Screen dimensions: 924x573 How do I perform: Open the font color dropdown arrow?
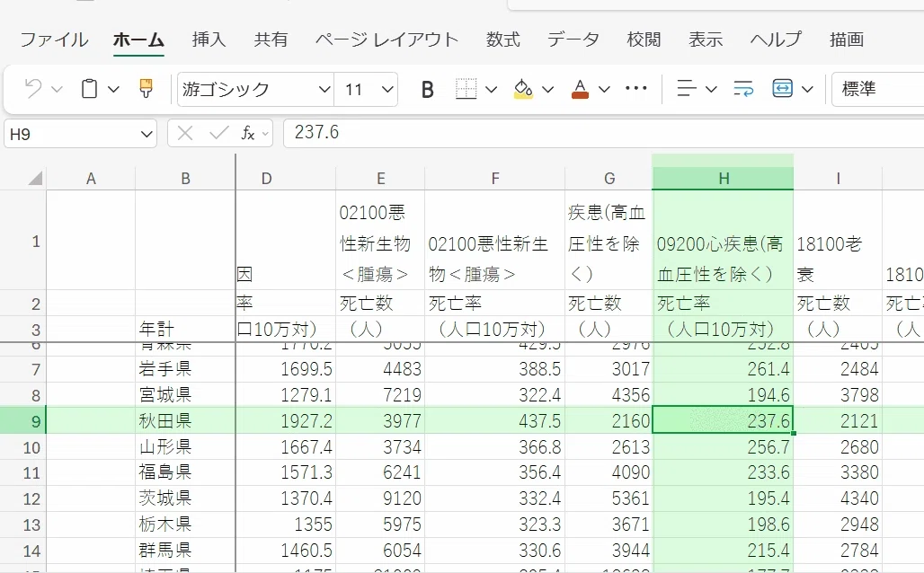click(x=604, y=90)
